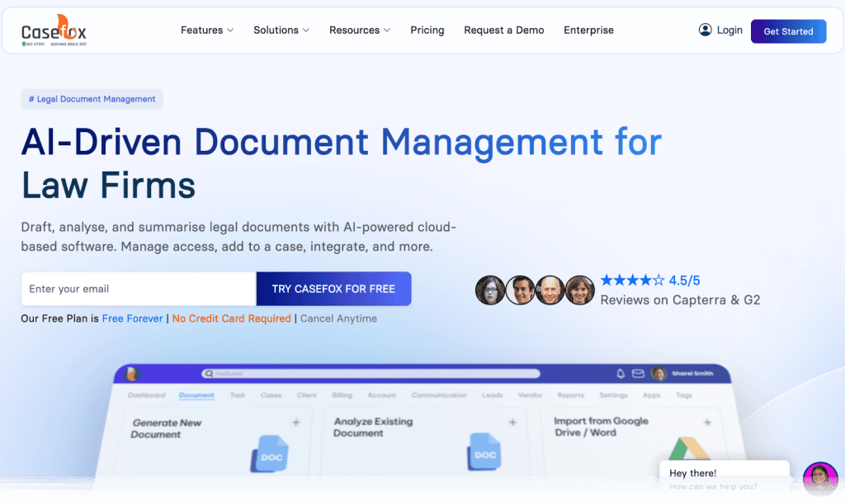The image size is (845, 504).
Task: Click the Get Started button
Action: point(788,31)
